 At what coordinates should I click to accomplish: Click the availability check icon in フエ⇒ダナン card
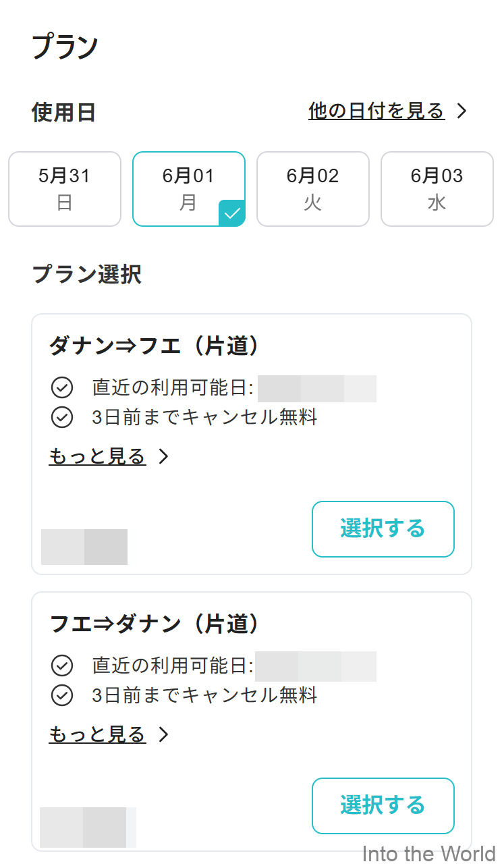coord(63,666)
